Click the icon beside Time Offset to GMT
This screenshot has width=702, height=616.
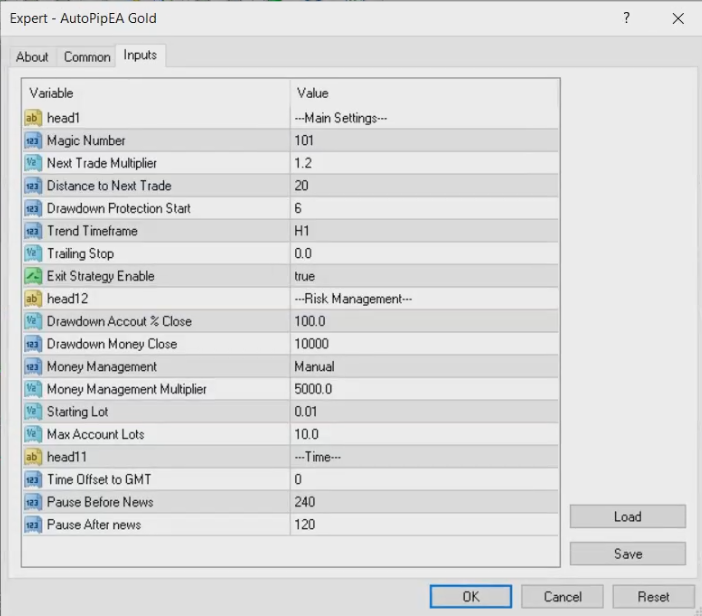(x=33, y=479)
